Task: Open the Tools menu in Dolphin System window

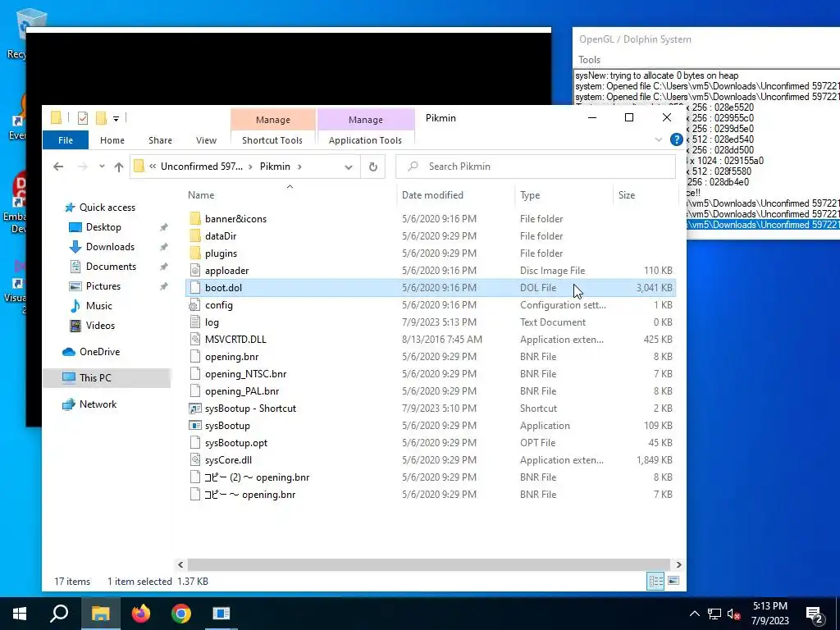Action: coord(589,59)
